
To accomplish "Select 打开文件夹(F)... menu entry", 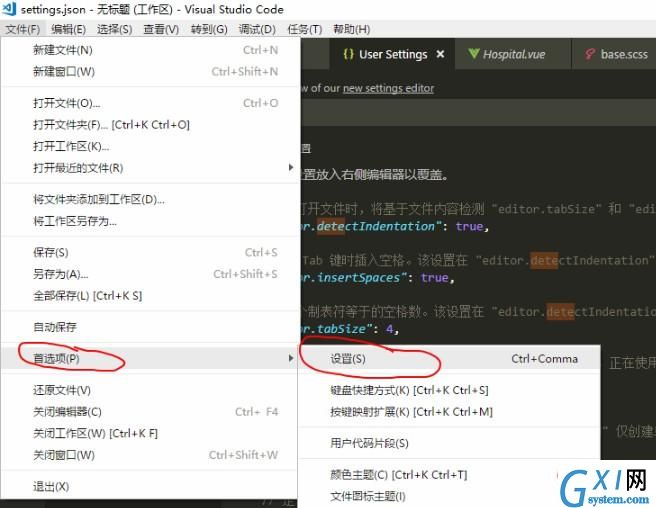I will point(150,125).
